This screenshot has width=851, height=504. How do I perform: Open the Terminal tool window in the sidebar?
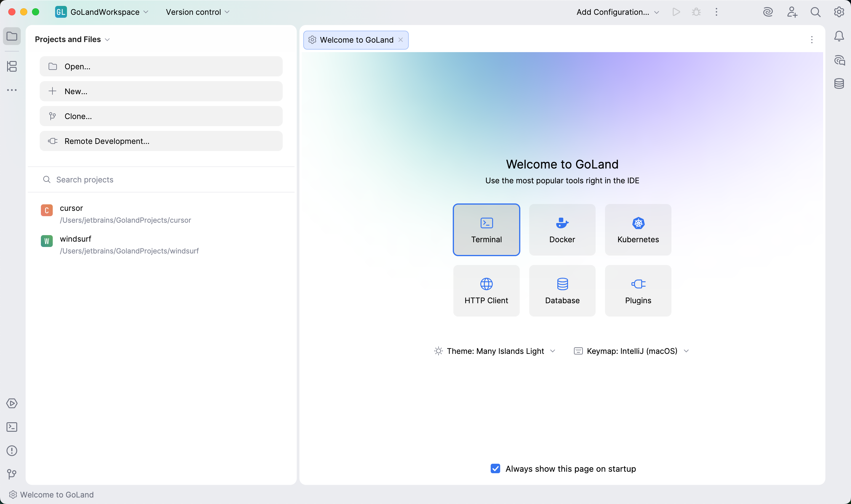coord(12,427)
